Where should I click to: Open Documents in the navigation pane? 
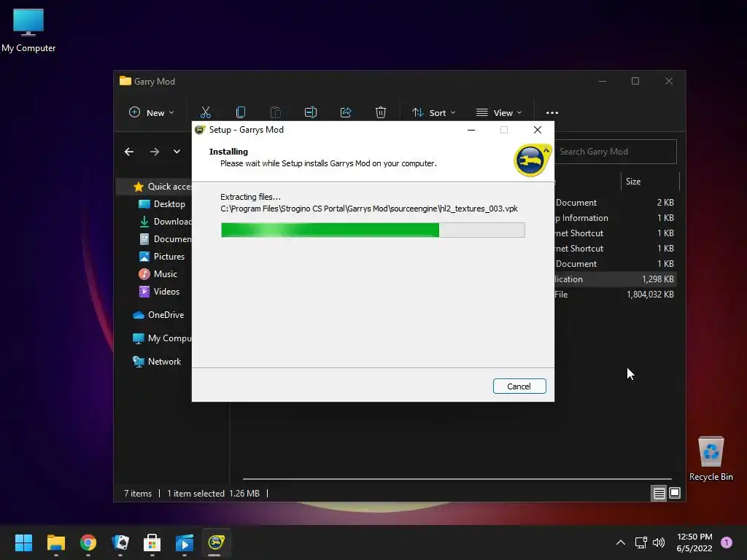point(166,239)
